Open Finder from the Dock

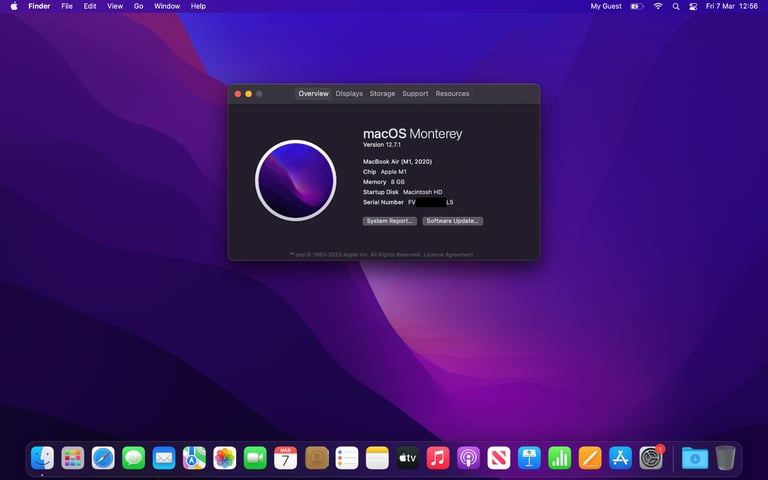42,458
